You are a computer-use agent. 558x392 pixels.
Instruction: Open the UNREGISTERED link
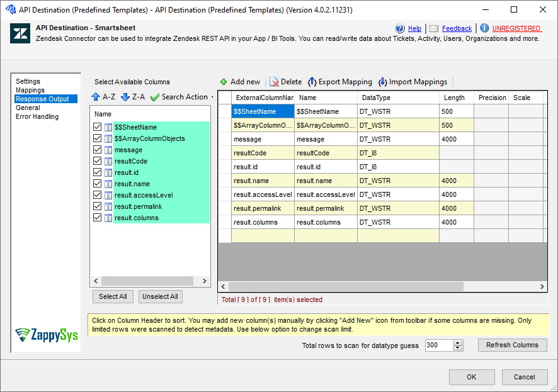pyautogui.click(x=516, y=28)
